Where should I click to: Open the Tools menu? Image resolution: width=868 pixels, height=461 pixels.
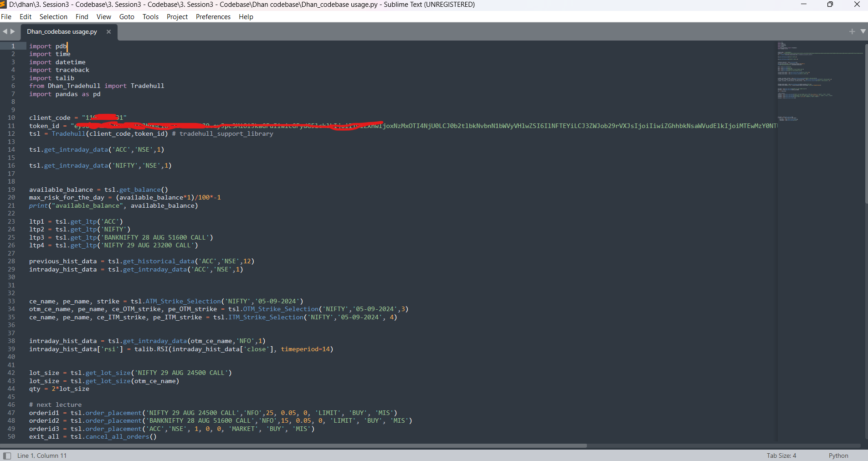[x=150, y=17]
